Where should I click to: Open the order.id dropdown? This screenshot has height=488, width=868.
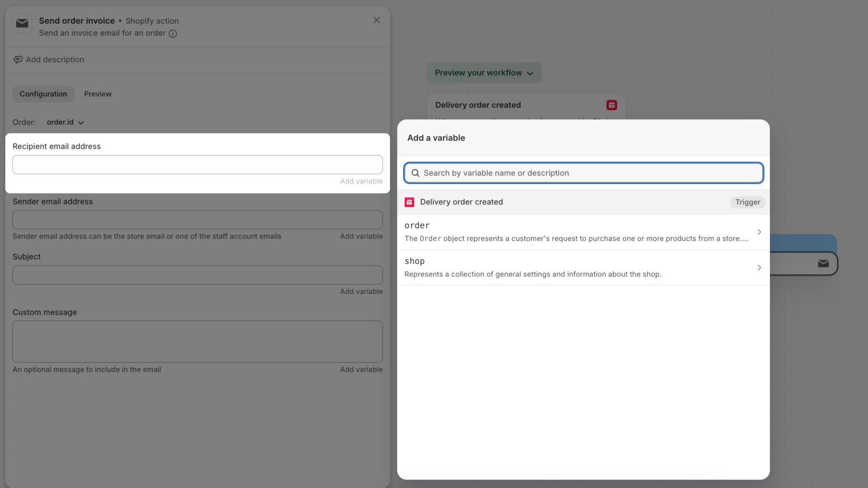click(x=65, y=123)
